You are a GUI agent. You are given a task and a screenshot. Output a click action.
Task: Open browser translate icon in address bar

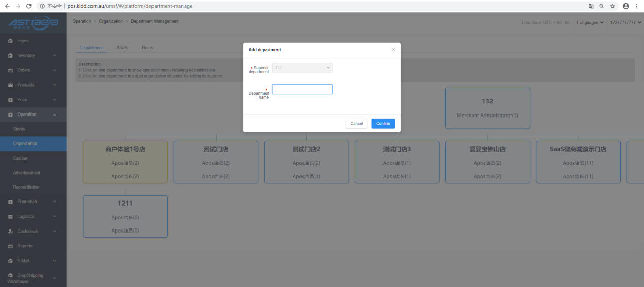point(591,6)
